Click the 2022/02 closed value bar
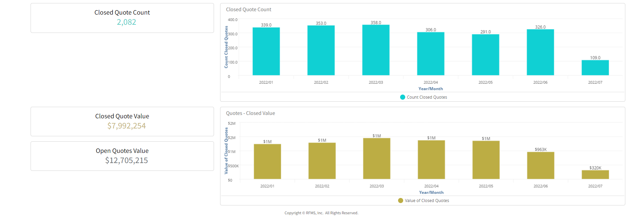The image size is (644, 220). point(322,161)
